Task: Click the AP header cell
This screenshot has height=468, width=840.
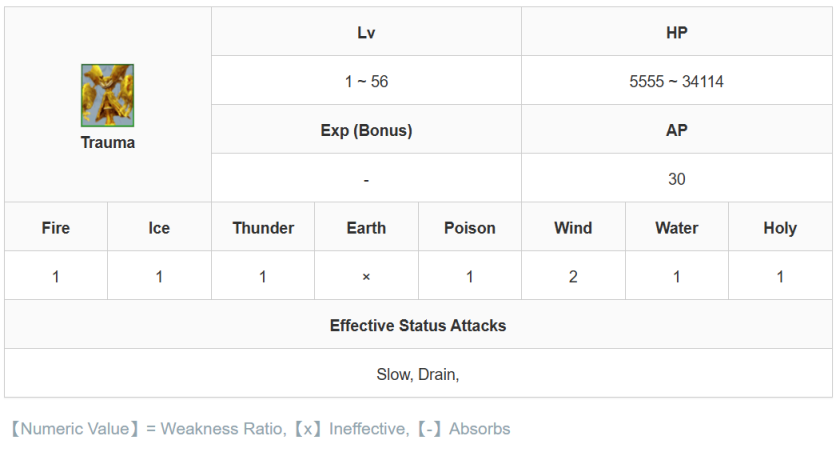Action: (676, 130)
